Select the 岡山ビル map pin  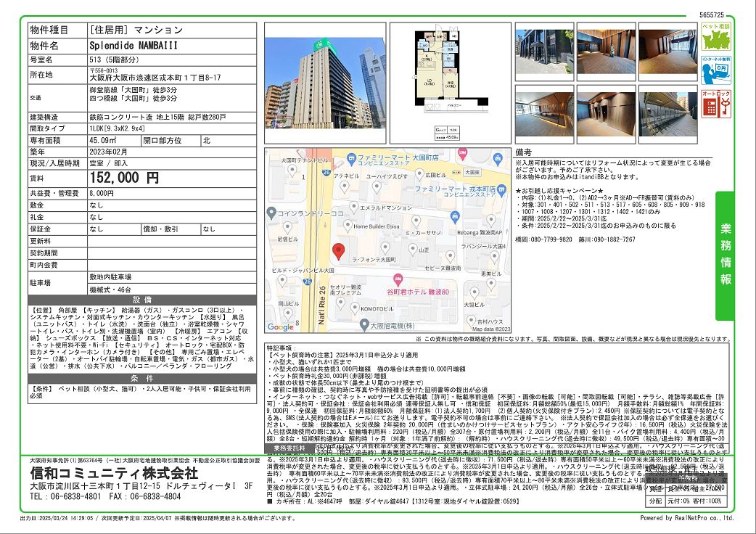[287, 314]
